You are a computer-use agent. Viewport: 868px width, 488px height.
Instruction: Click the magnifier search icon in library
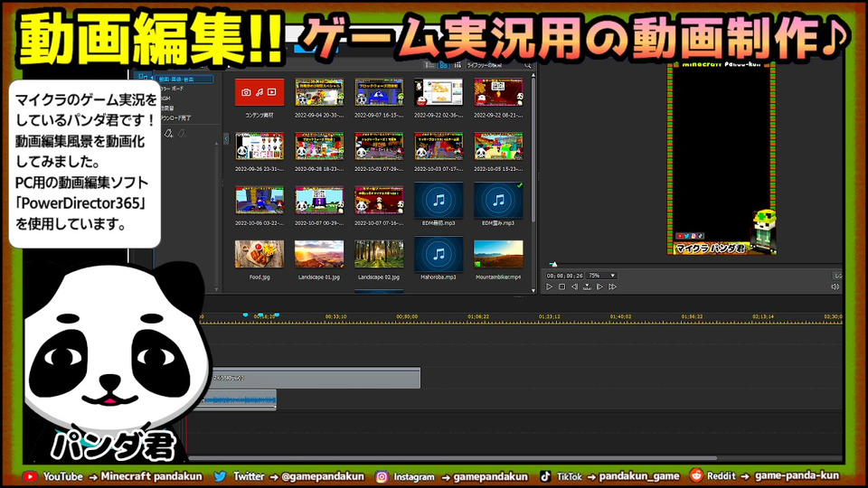pos(527,65)
